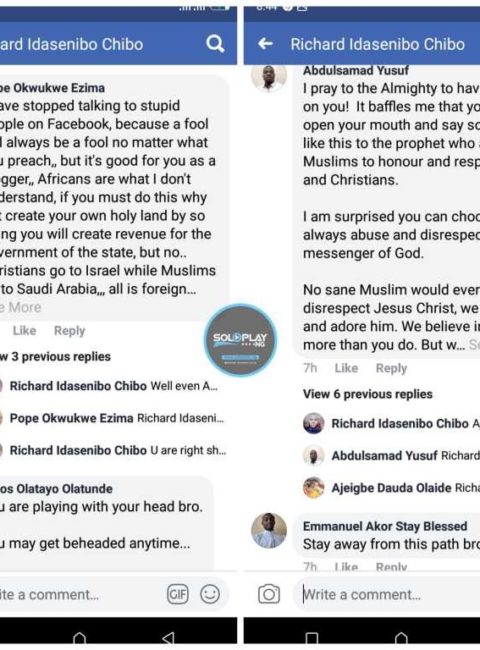
Task: Open Richard Idasenibo Chibo's 'Well even A...' reply
Action: pyautogui.click(x=113, y=386)
